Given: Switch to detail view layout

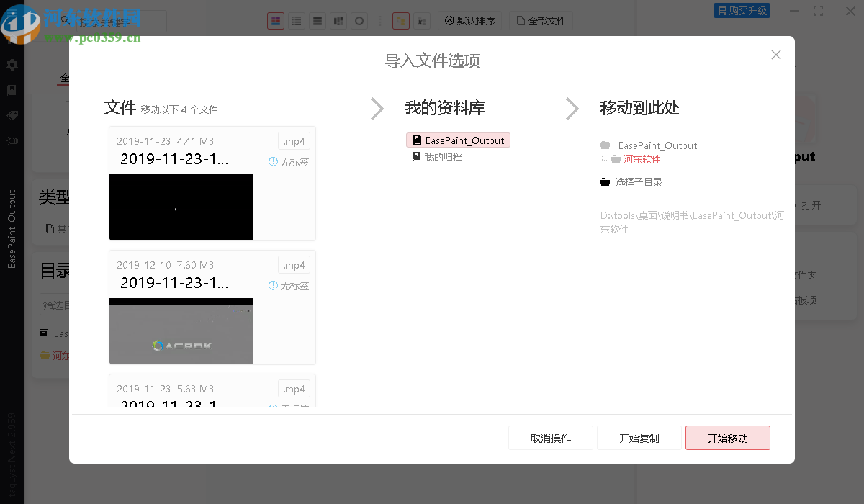Looking at the screenshot, I should click(318, 21).
